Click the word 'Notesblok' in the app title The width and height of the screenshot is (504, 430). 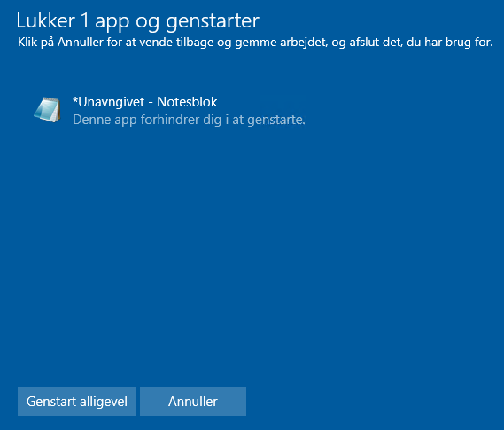(187, 102)
